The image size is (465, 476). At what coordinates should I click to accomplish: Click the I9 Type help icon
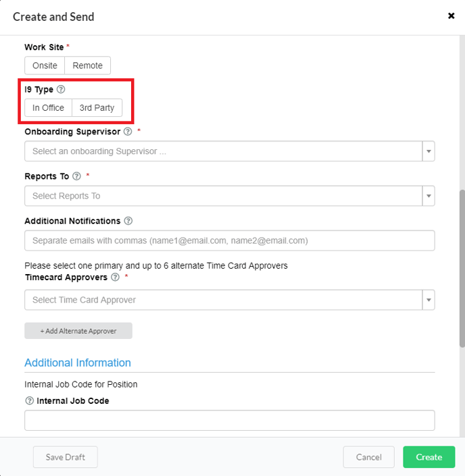(x=61, y=89)
